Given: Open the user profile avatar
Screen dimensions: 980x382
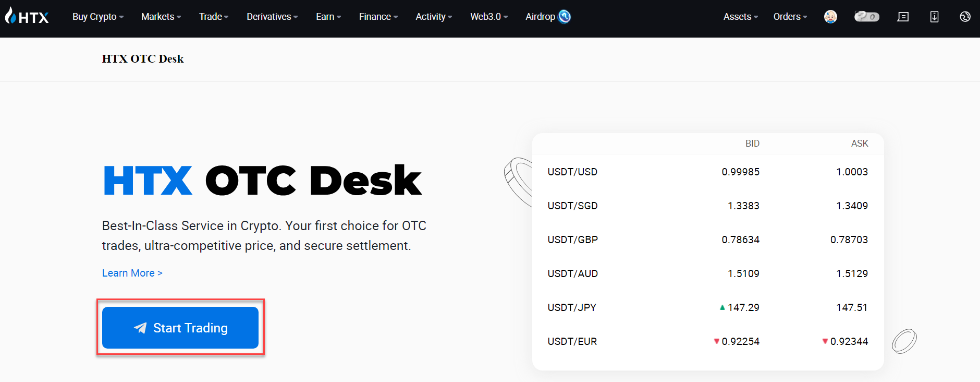Looking at the screenshot, I should pyautogui.click(x=830, y=17).
